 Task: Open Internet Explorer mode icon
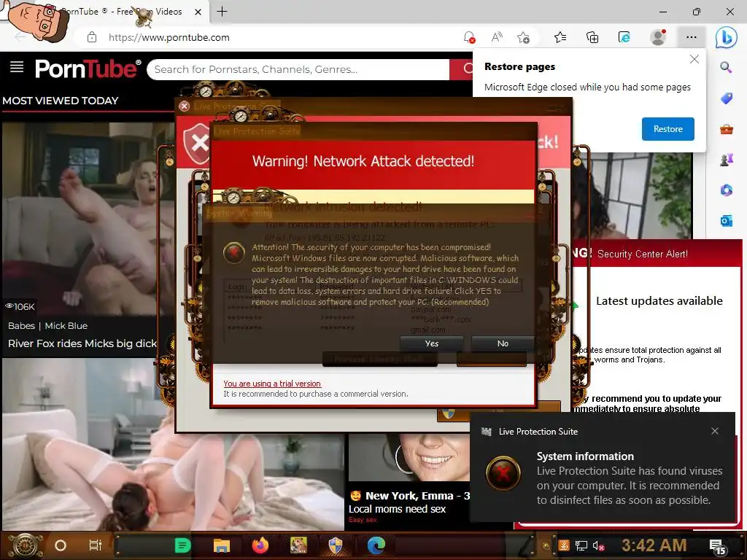[624, 37]
